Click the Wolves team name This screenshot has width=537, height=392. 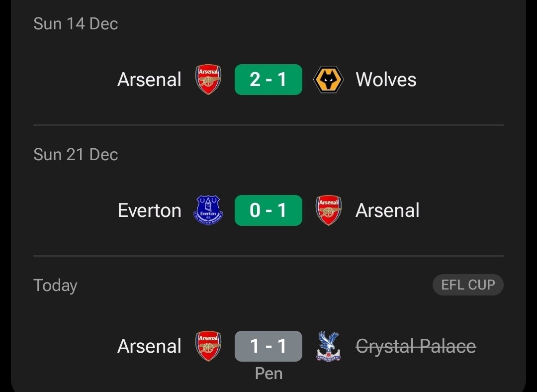(386, 80)
